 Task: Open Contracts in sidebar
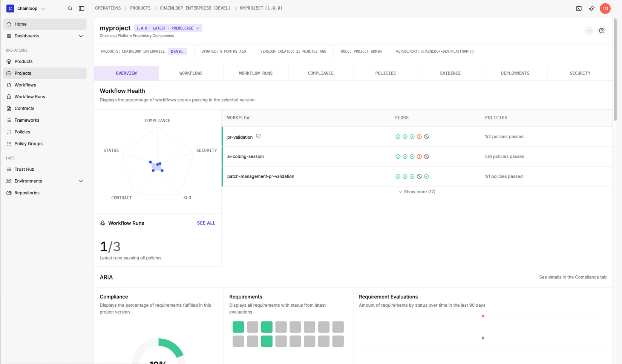45,109
